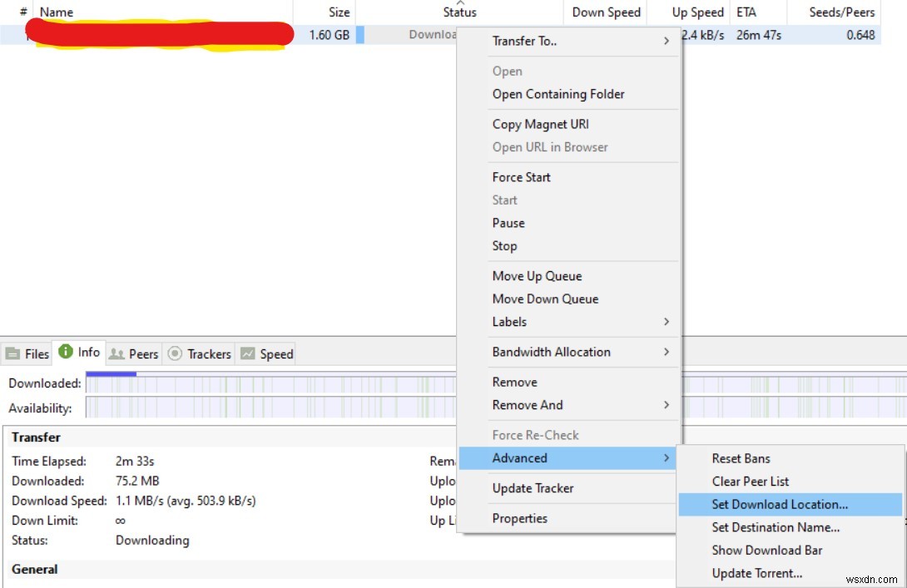Open the Advanced submenu arrow

(x=665, y=457)
